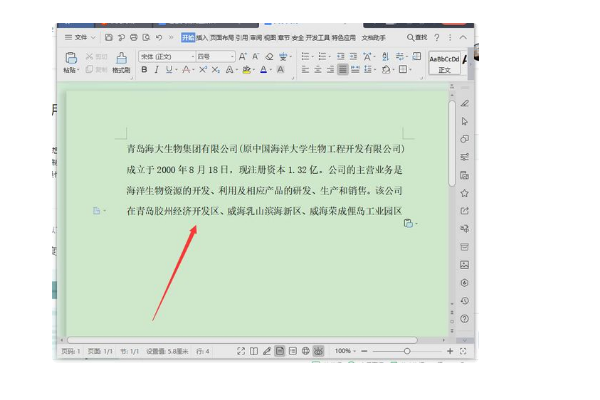Open the 开发工具 ribbon tab
600x400 pixels.
[318, 38]
